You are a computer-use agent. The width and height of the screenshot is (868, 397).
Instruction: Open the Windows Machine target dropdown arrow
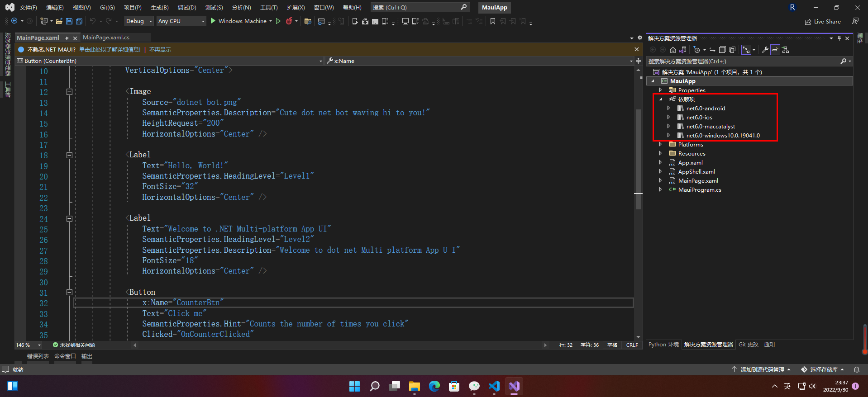271,21
